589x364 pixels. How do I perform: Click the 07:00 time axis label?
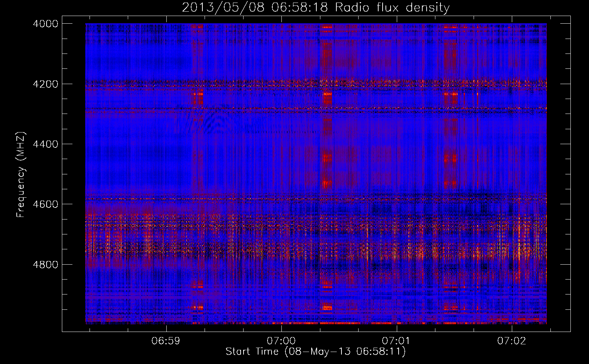[x=281, y=341]
